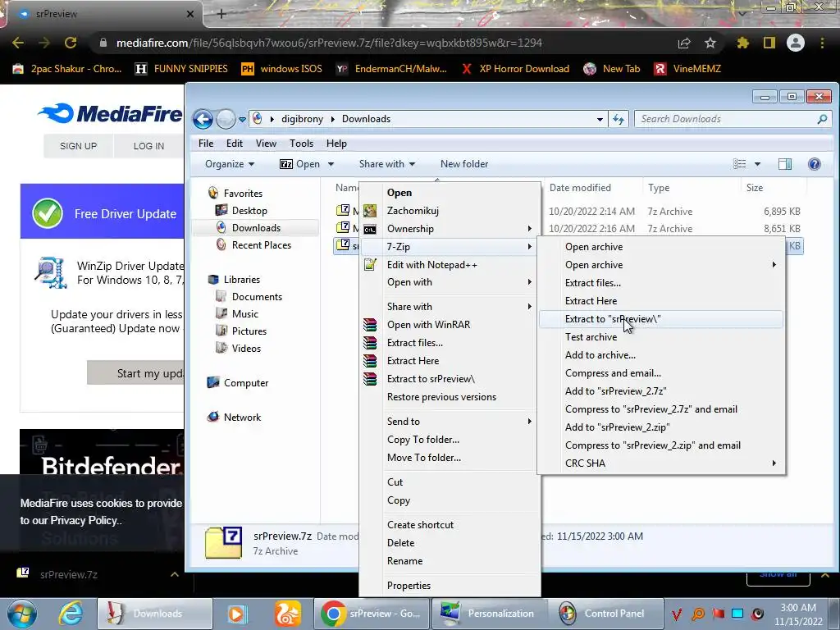This screenshot has height=630, width=840.
Task: Close the srPreview Chrome tab
Action: pos(190,14)
